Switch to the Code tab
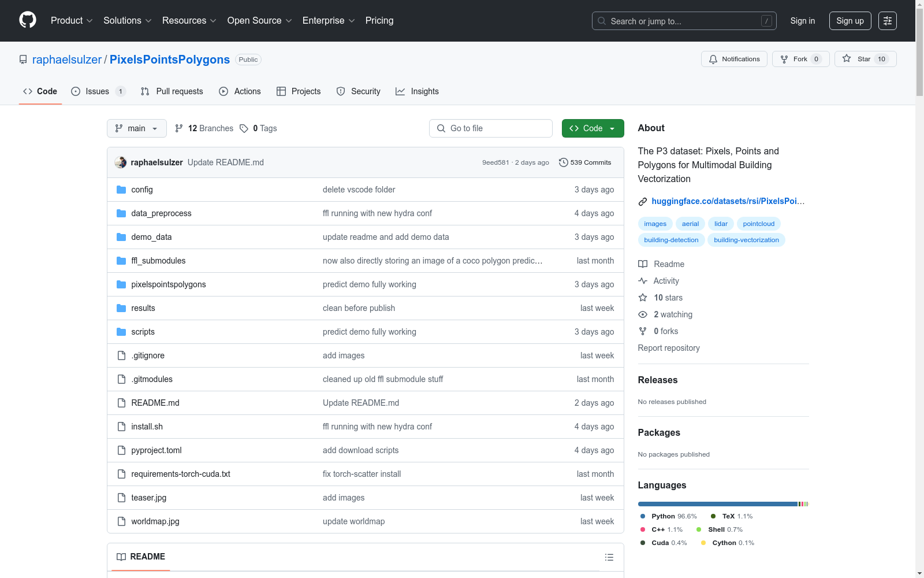 pyautogui.click(x=40, y=91)
